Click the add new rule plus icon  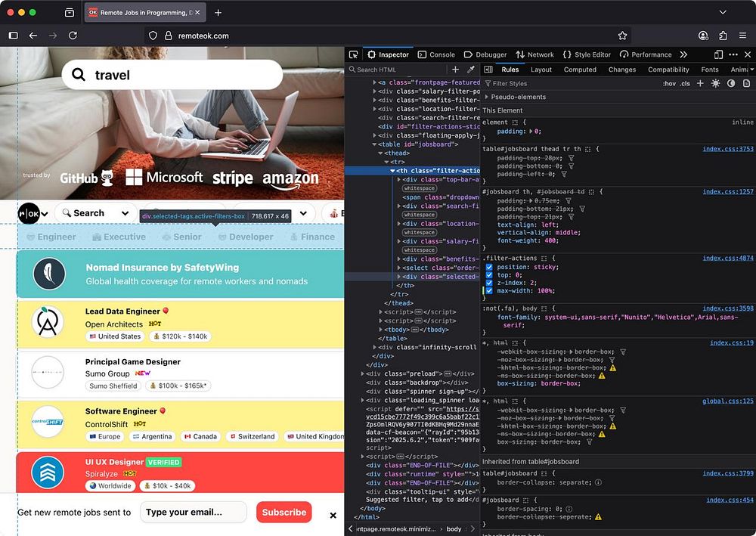(x=700, y=83)
